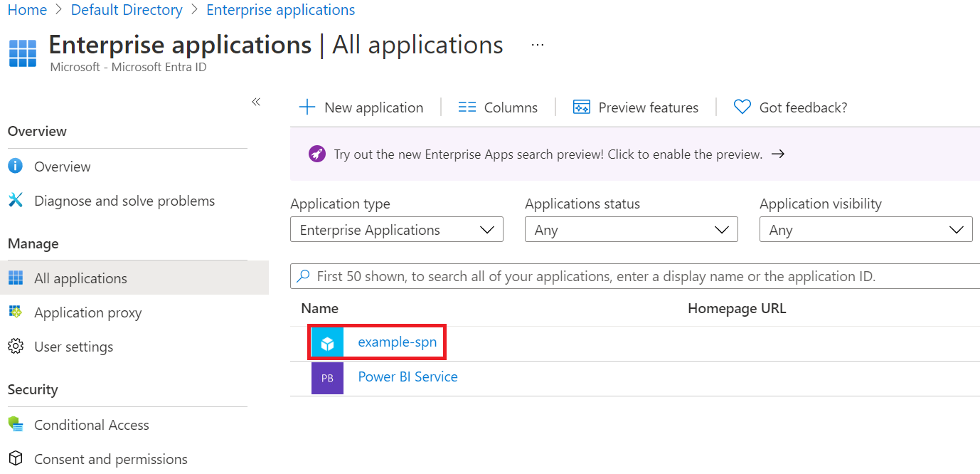
Task: Open Application proxy menu item
Action: (x=88, y=312)
